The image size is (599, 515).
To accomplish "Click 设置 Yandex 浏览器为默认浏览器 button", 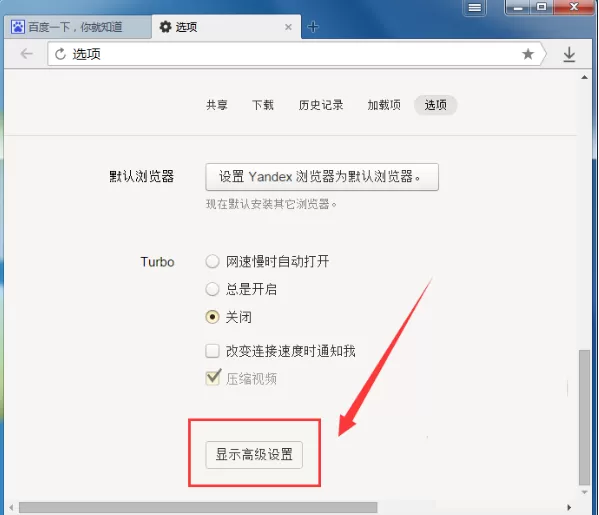I will click(x=322, y=177).
